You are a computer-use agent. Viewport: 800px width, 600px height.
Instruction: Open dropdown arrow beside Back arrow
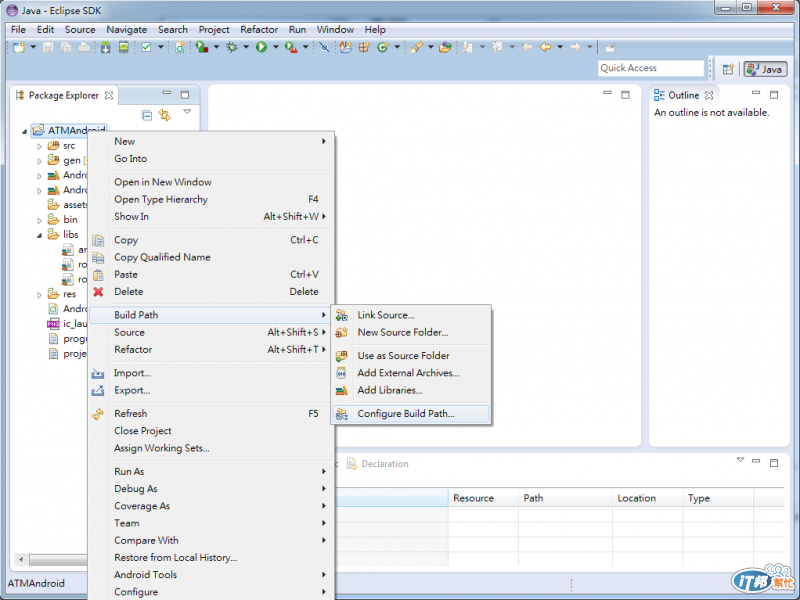tap(560, 47)
